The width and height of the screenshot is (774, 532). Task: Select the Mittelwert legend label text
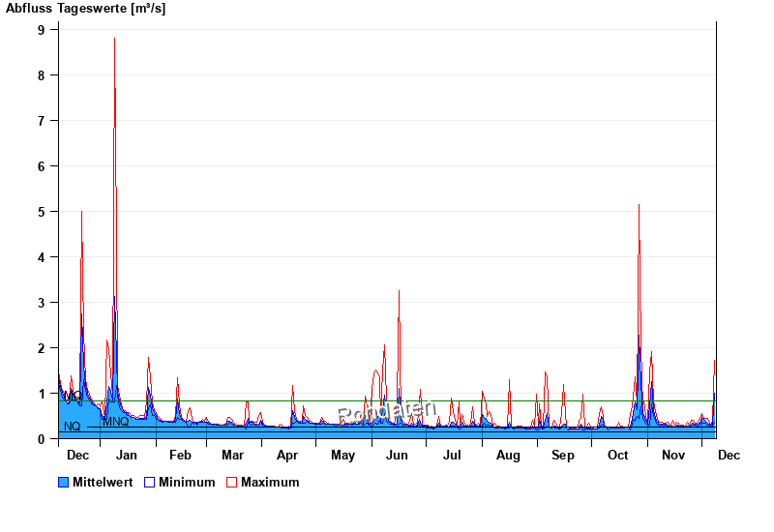coord(103,483)
